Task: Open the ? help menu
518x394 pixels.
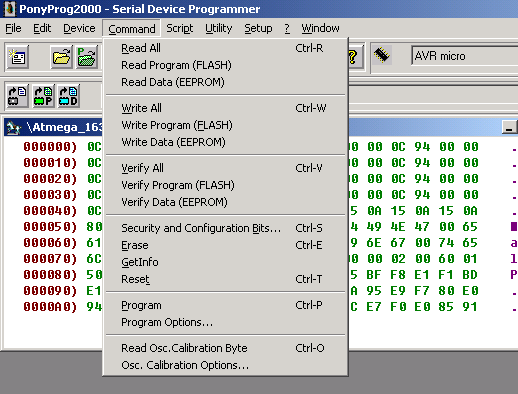Action: (x=287, y=28)
